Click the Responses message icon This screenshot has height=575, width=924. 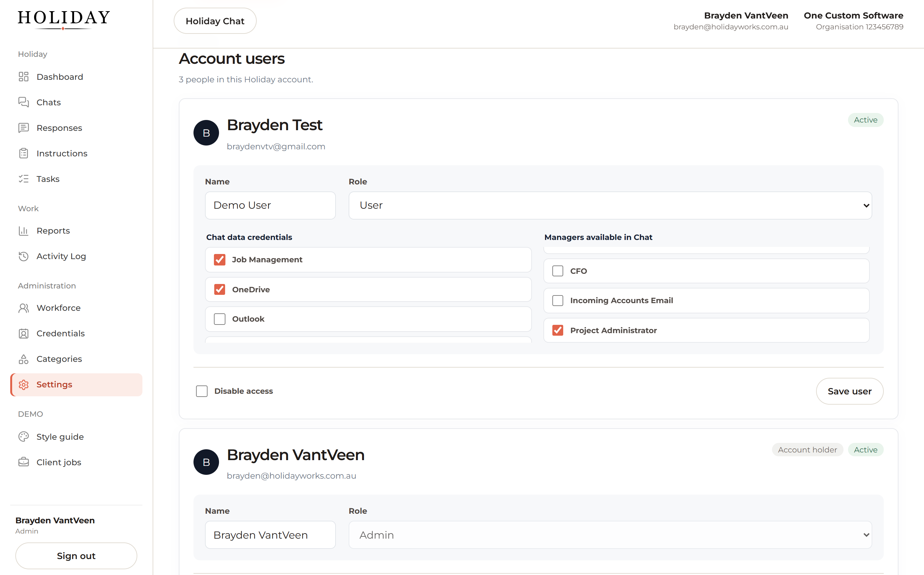pyautogui.click(x=24, y=128)
